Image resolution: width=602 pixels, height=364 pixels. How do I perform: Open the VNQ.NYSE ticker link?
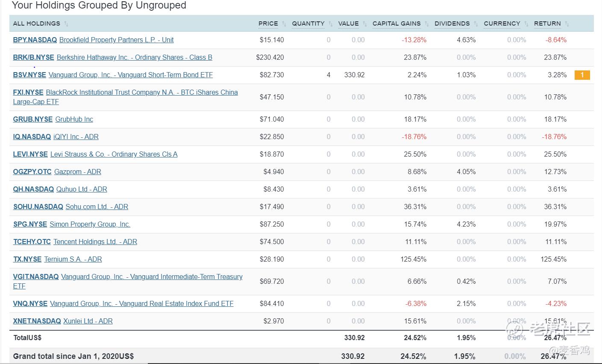point(30,303)
